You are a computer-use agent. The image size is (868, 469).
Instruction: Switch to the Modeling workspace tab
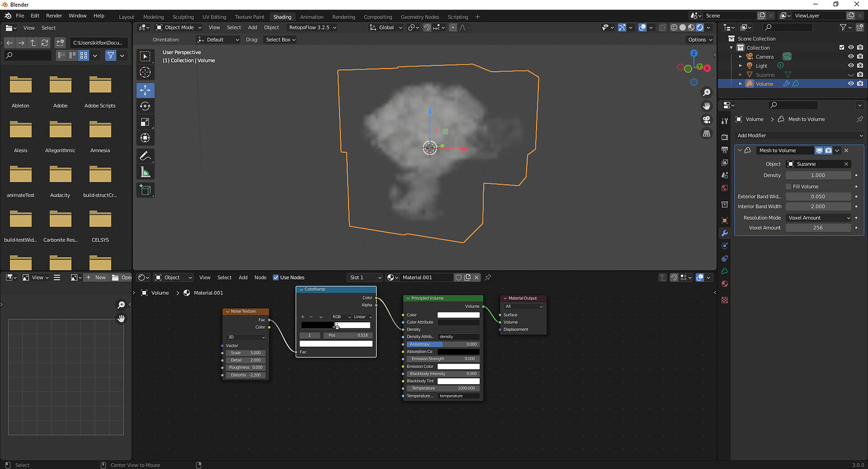(x=153, y=17)
